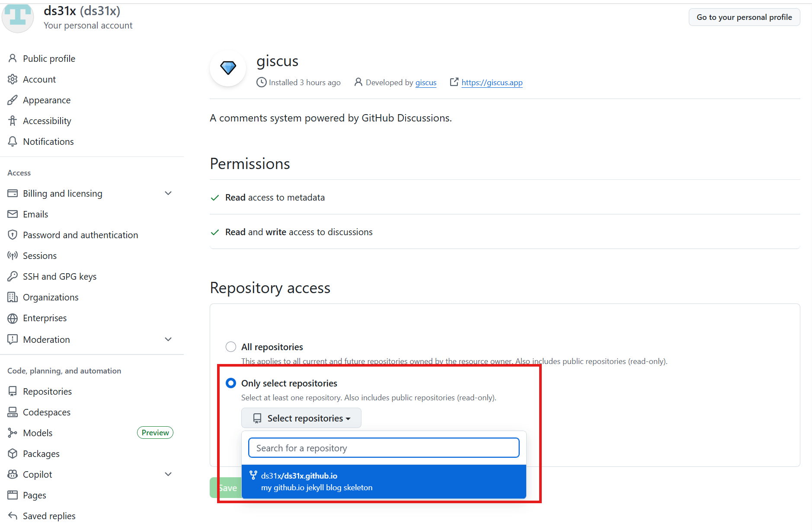This screenshot has width=812, height=530.
Task: Select the Only select repositories radio button
Action: point(231,383)
